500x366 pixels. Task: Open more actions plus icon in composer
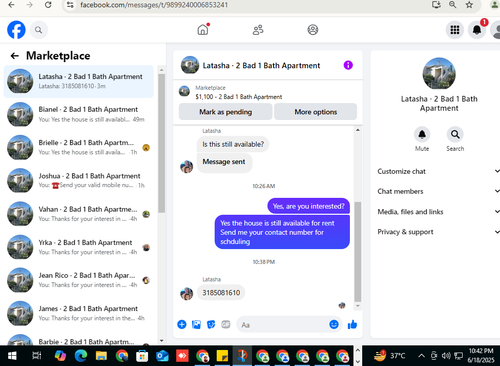182,324
